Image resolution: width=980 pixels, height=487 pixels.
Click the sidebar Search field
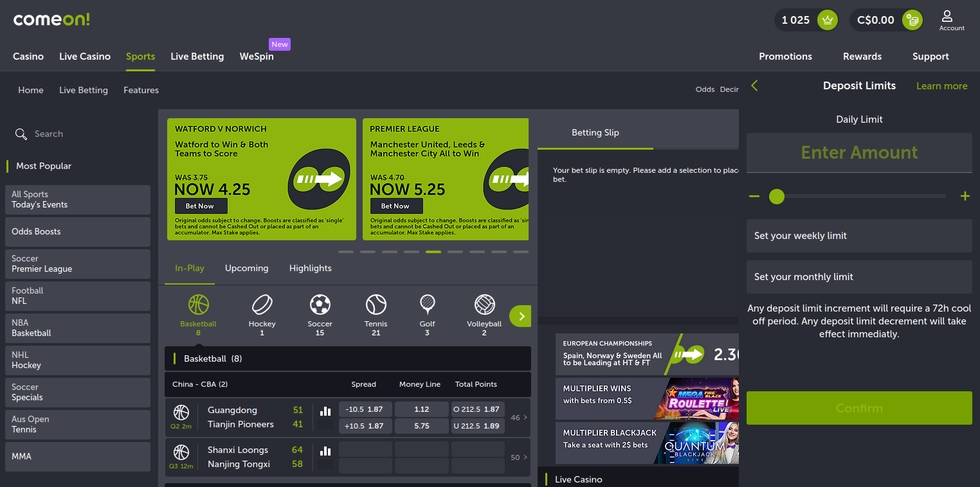77,134
